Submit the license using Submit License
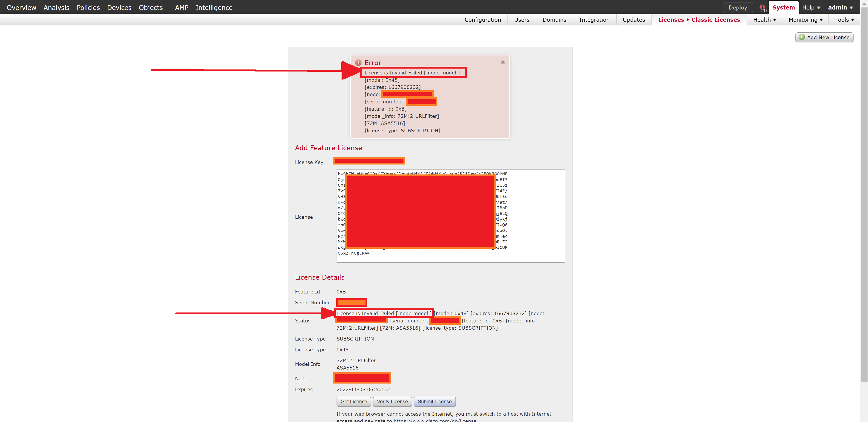This screenshot has width=868, height=422. (x=435, y=401)
